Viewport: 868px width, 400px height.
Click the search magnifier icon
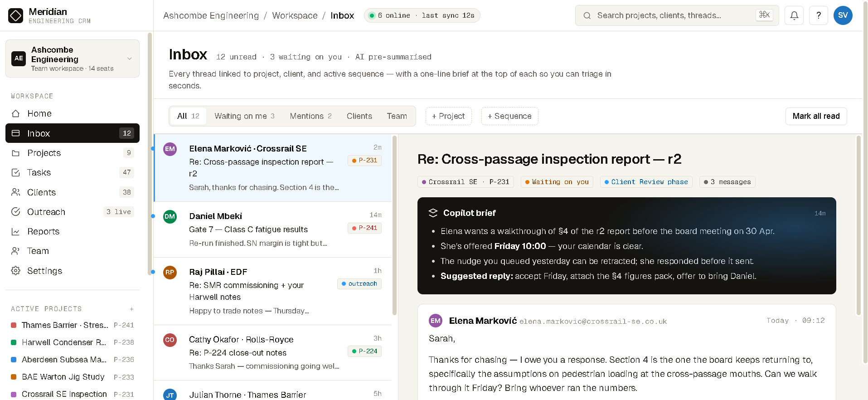(x=587, y=15)
